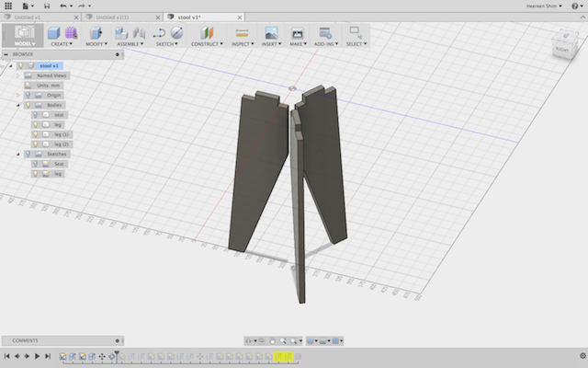Open the File menu dropdown
The height and width of the screenshot is (368, 588).
point(28,6)
